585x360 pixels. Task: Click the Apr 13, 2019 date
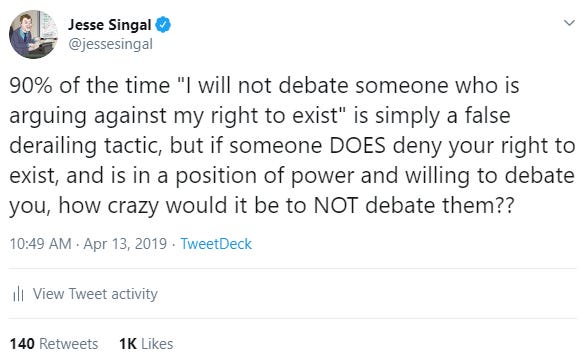[125, 244]
